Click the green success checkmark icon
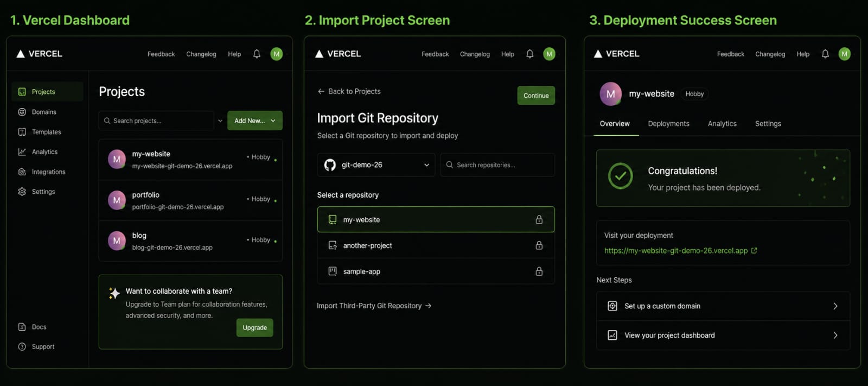The image size is (868, 386). 621,176
